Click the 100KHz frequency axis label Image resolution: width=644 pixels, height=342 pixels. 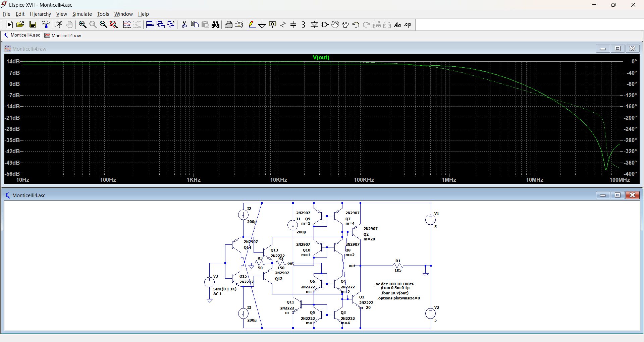coord(364,180)
